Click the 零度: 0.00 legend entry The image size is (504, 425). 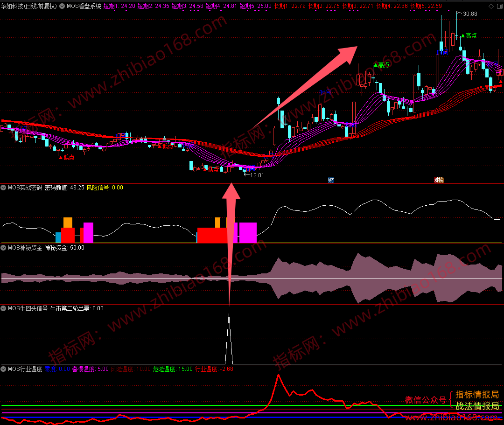coord(57,369)
